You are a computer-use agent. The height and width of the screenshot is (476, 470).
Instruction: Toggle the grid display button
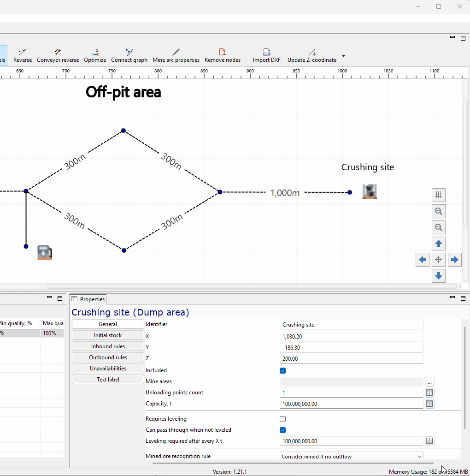point(439,195)
